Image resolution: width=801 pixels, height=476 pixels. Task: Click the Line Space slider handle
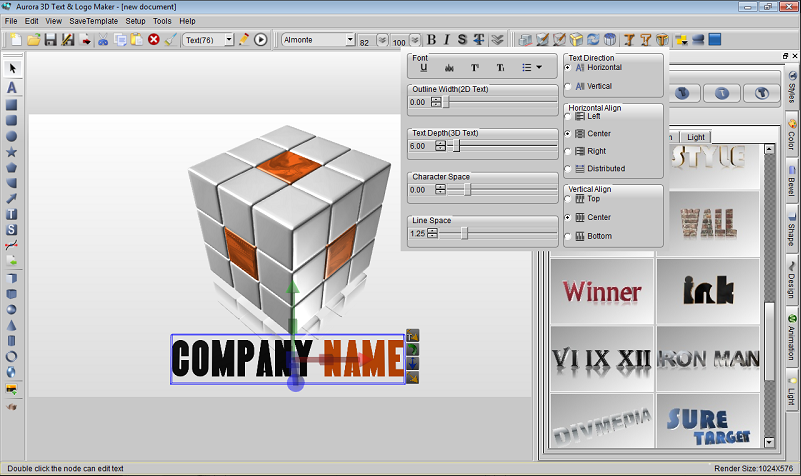point(464,233)
